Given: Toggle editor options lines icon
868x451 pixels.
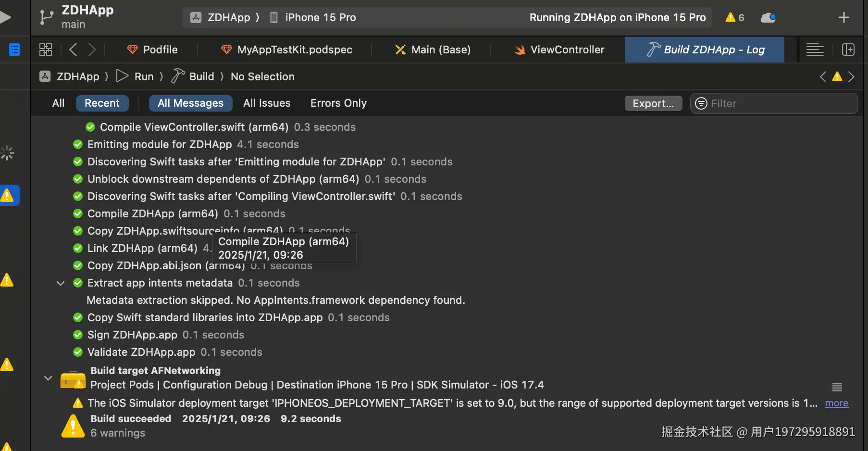Looking at the screenshot, I should 815,50.
